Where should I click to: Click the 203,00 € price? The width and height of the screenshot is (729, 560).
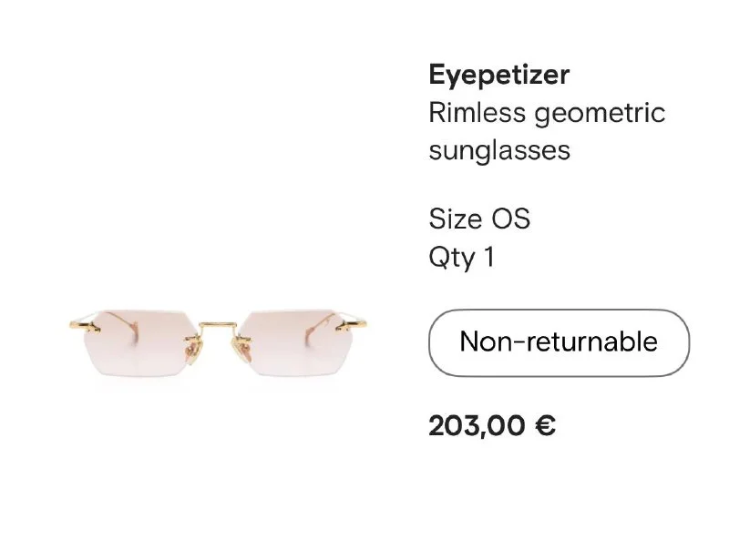(x=492, y=425)
